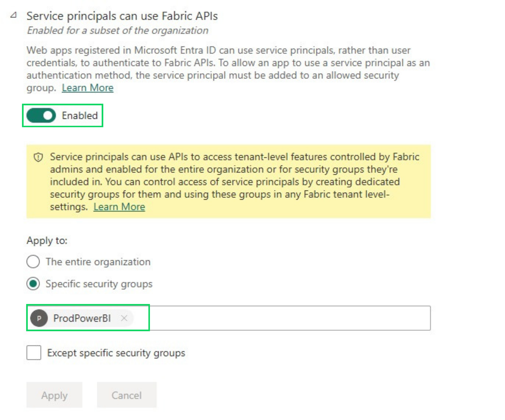The width and height of the screenshot is (505, 420).
Task: Click the "Enabled" label beside the toggle
Action: click(x=80, y=116)
